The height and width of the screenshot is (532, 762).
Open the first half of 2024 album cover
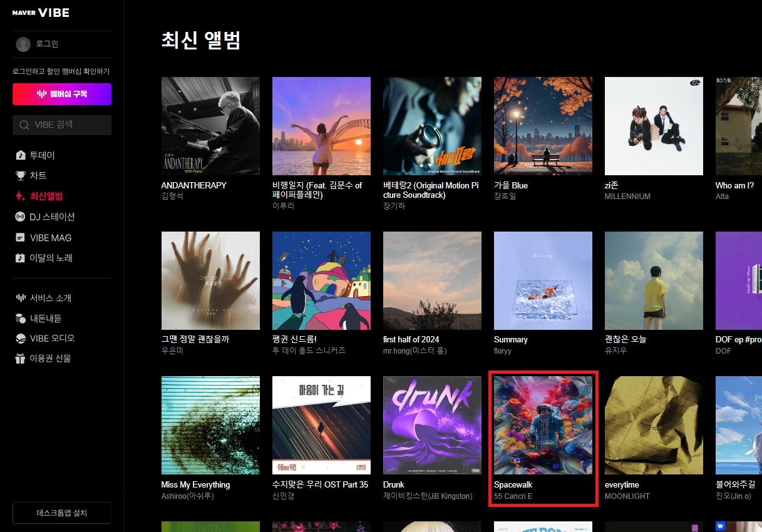432,280
